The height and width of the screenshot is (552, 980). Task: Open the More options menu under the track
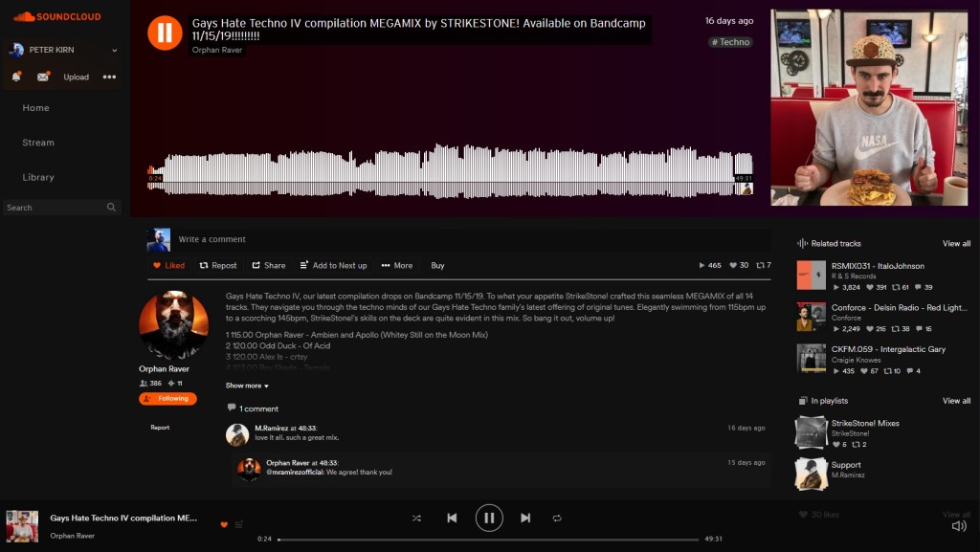(x=397, y=265)
